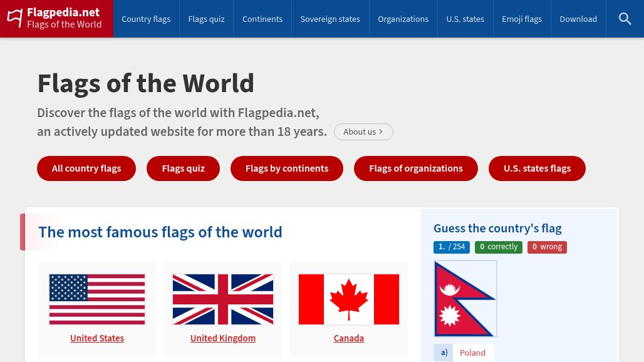
Task: Open U.S. states in the top navigation
Action: 465,19
